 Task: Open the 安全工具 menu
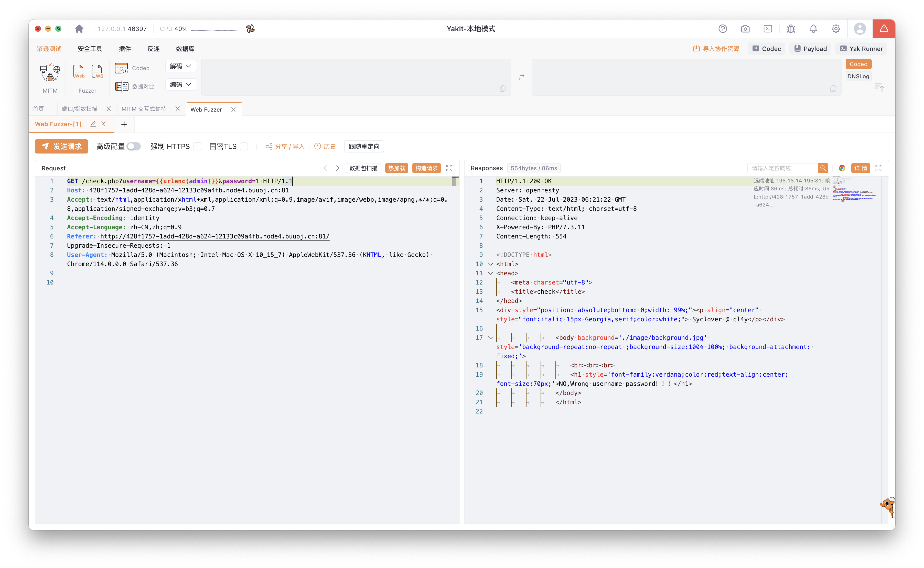coord(90,49)
